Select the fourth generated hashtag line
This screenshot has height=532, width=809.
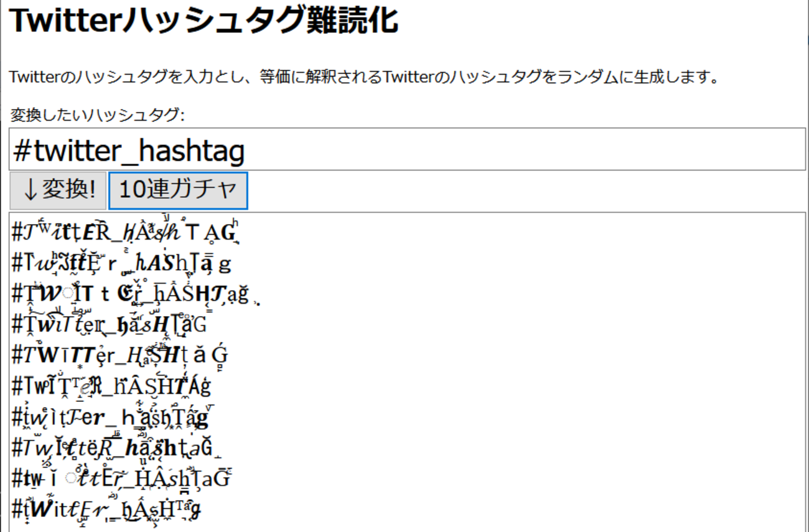109,325
